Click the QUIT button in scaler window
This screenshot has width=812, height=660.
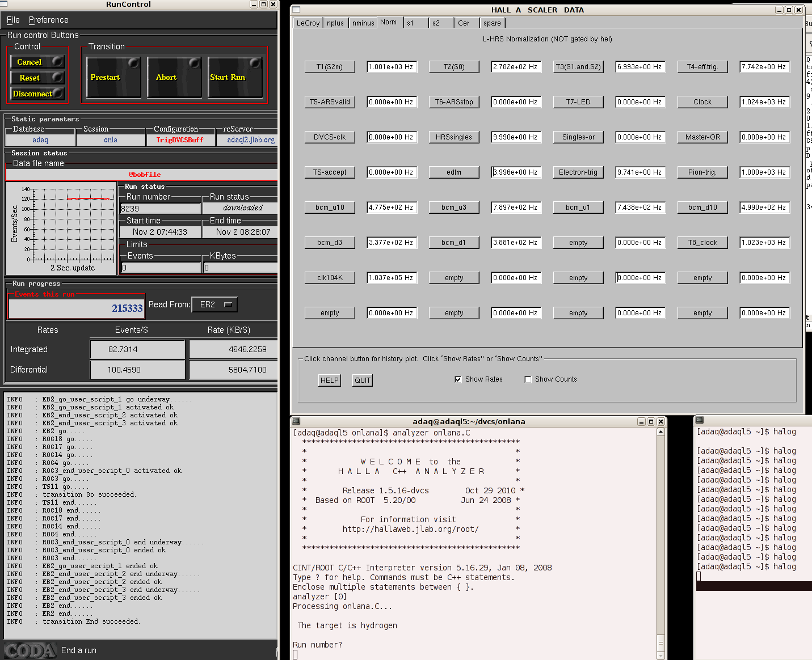point(363,380)
